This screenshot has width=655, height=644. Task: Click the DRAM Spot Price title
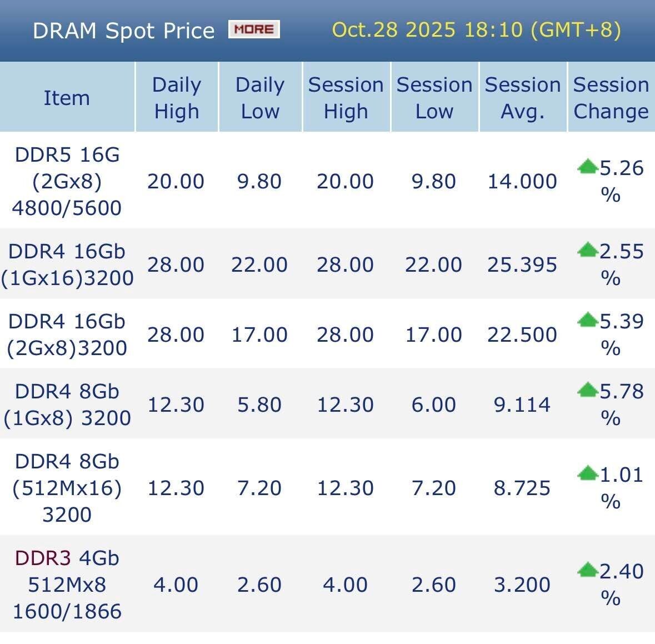pyautogui.click(x=123, y=31)
